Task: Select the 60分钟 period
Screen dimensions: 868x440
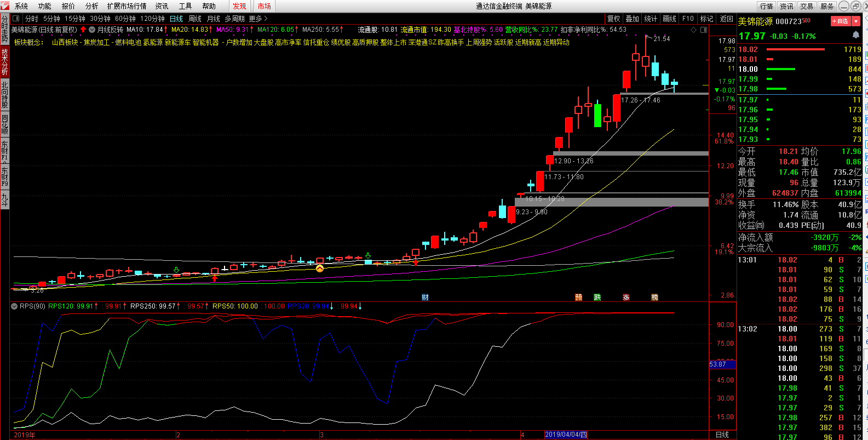Action: click(125, 19)
